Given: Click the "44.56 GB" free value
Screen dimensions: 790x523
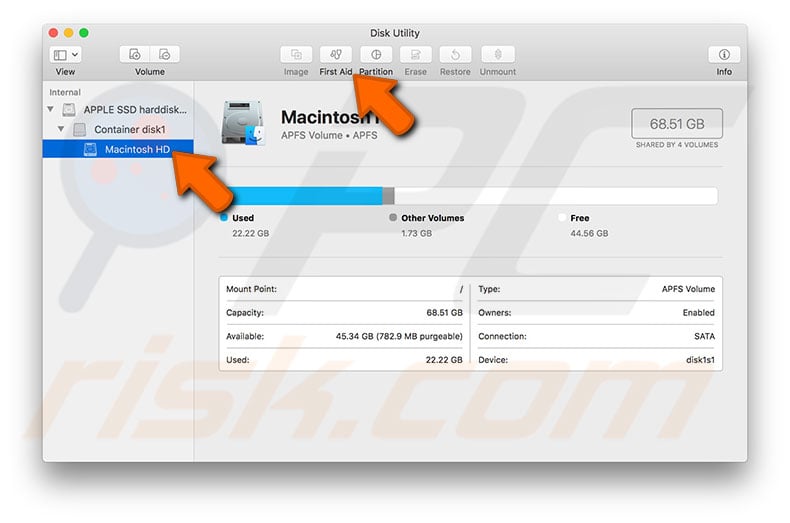Looking at the screenshot, I should click(589, 233).
